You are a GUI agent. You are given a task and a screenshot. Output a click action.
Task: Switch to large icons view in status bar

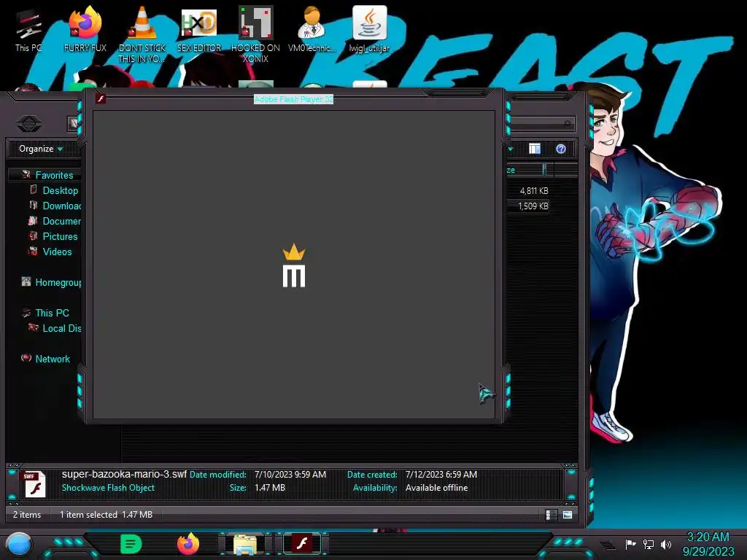coord(568,515)
